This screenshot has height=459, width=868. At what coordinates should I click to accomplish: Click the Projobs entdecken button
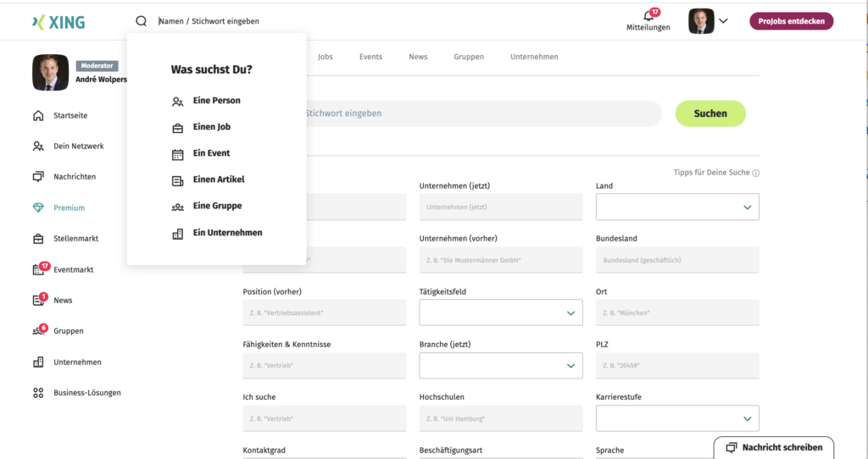[x=791, y=21]
